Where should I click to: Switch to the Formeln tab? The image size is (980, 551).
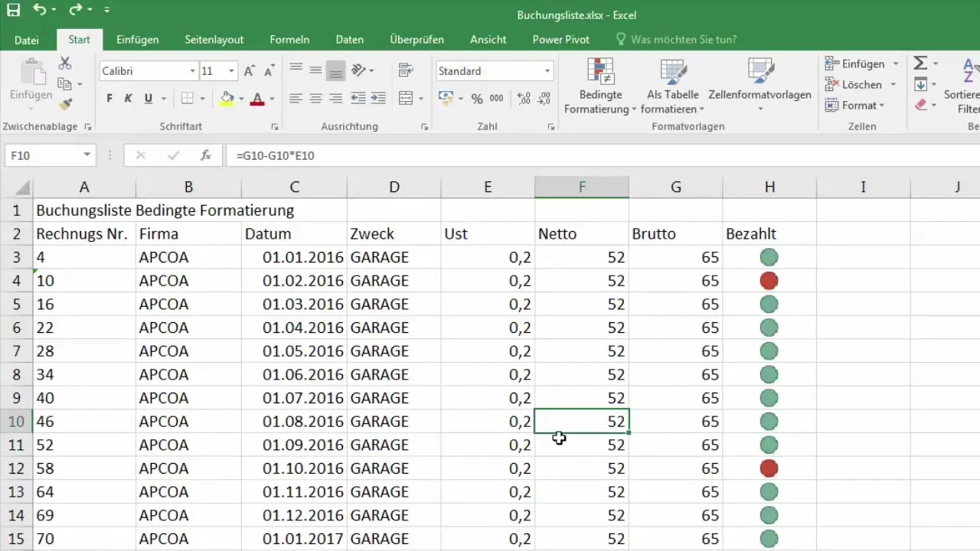289,40
